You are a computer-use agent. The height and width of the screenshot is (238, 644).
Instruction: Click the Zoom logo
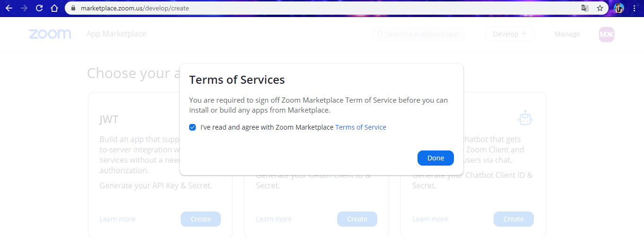(50, 34)
